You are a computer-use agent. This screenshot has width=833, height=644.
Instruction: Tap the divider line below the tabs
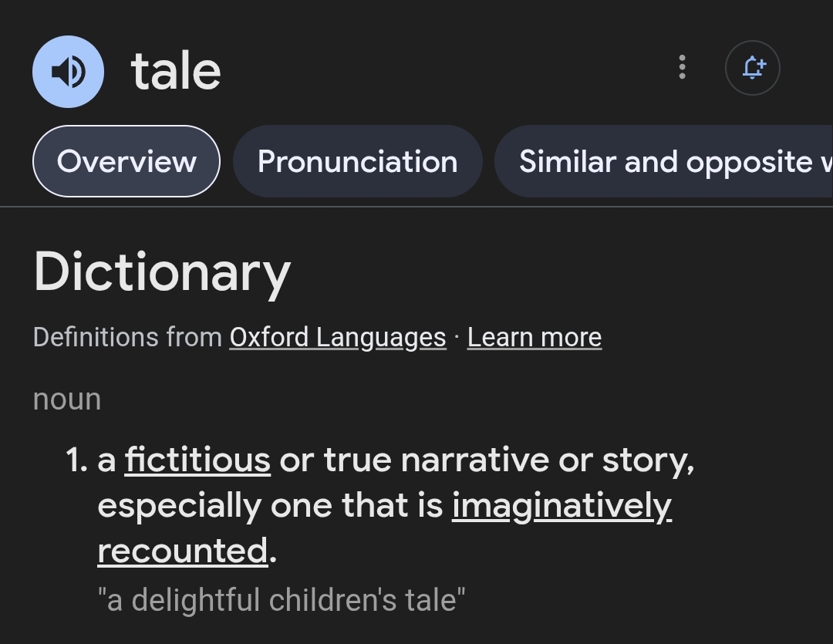tap(416, 206)
